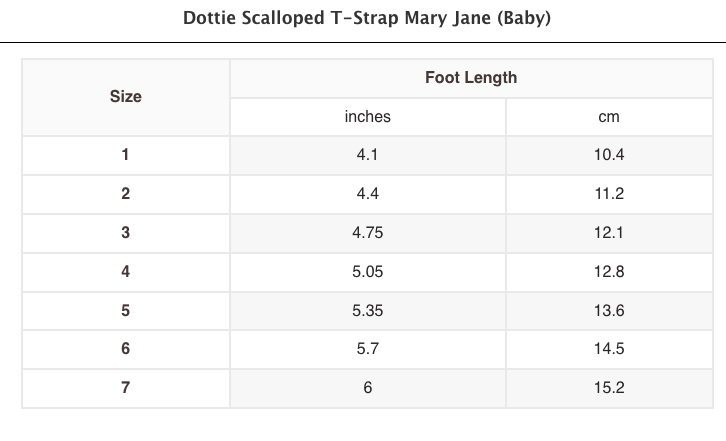Select the cm subheader cell
Image resolution: width=726 pixels, height=441 pixels.
pyautogui.click(x=608, y=117)
